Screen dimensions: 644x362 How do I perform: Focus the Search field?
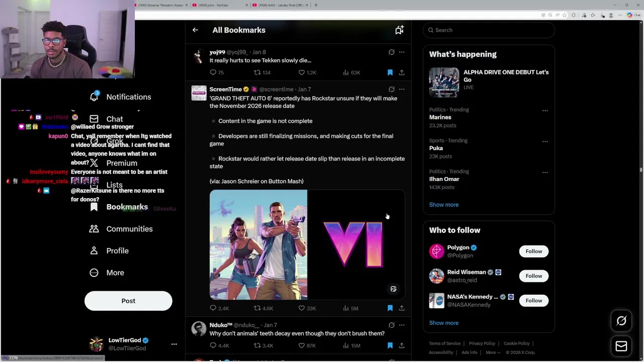pos(489,30)
